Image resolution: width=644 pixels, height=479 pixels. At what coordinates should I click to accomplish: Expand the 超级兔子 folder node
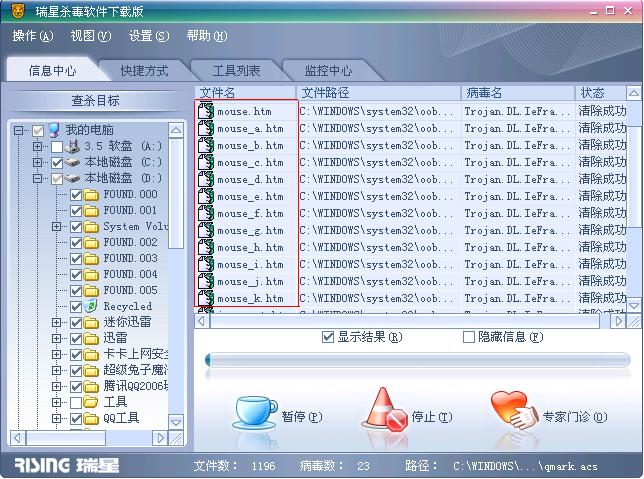[57, 370]
